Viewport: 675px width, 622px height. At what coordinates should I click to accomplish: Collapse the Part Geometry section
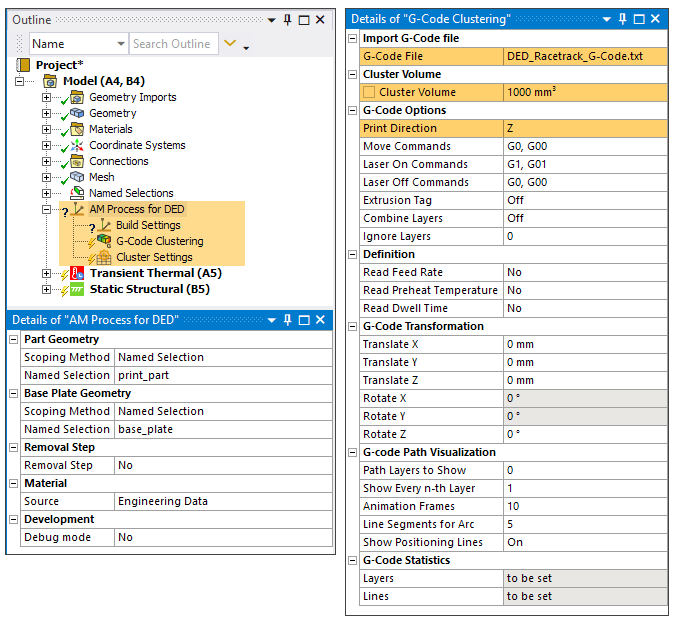(14, 340)
